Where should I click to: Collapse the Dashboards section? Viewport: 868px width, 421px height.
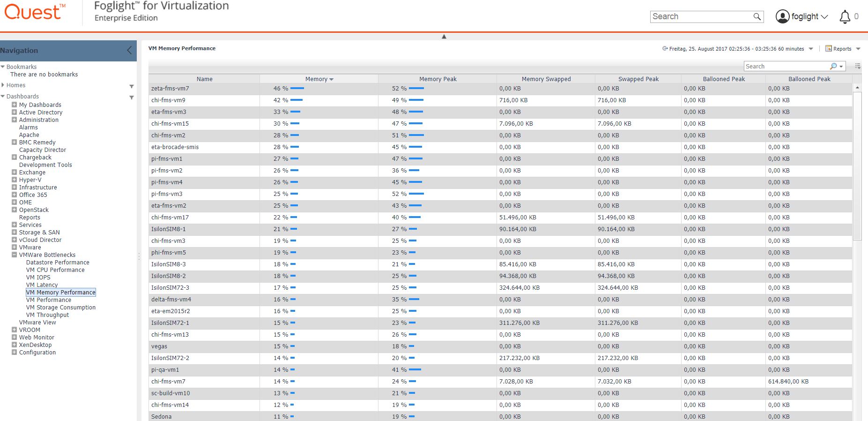point(3,96)
